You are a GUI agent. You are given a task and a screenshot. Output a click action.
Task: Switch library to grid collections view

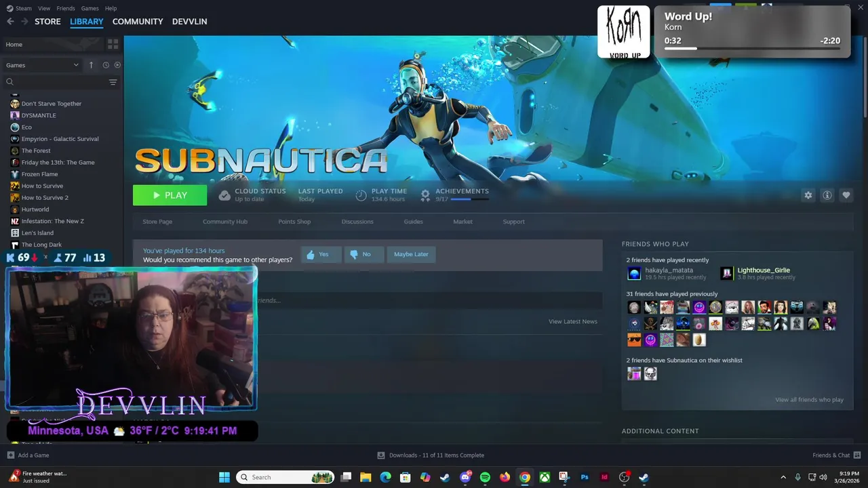point(113,44)
